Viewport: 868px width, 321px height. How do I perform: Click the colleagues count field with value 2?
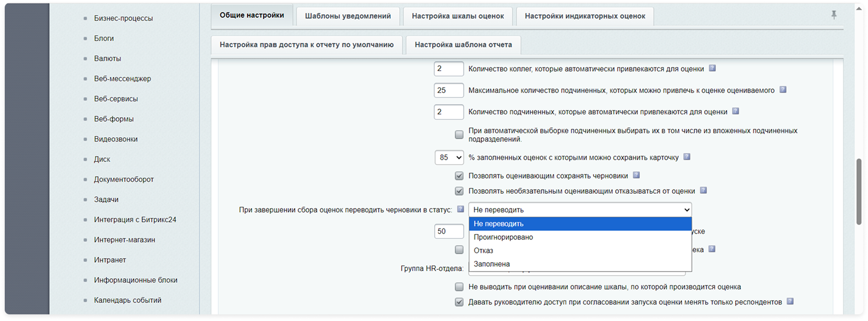coord(449,68)
